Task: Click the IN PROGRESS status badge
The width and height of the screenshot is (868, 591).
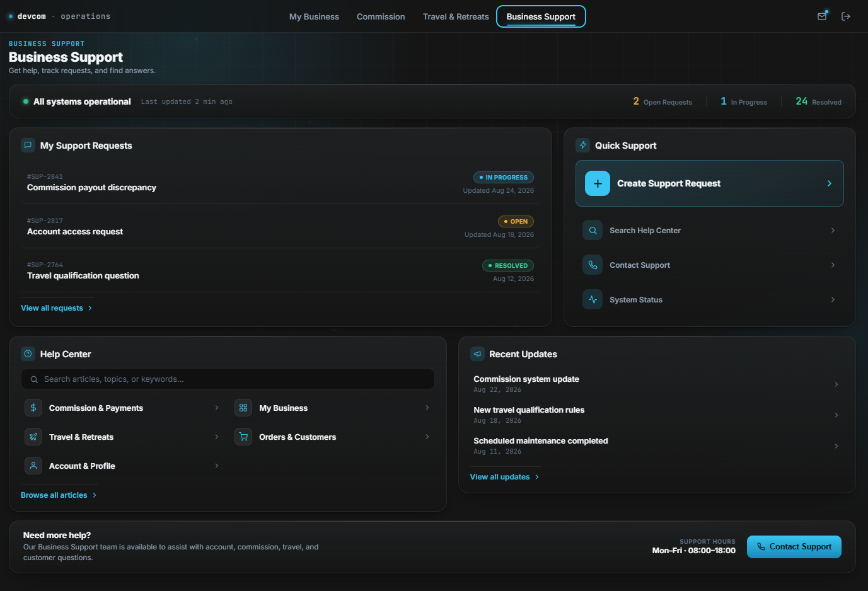Action: tap(504, 178)
